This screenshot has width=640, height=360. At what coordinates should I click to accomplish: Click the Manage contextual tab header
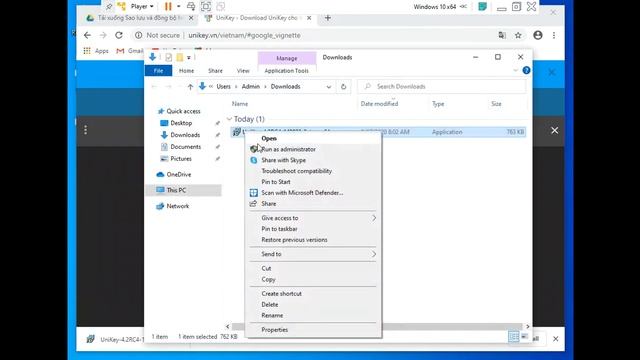click(x=287, y=58)
